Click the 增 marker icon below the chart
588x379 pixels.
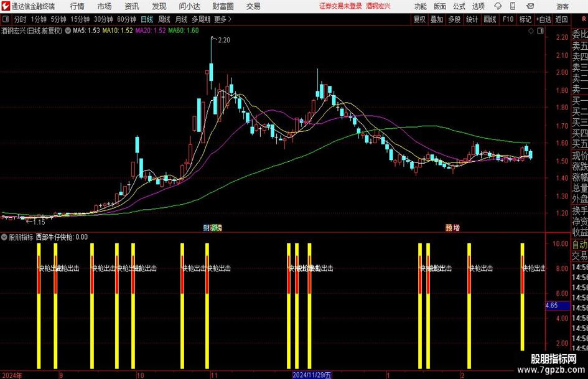pyautogui.click(x=456, y=227)
